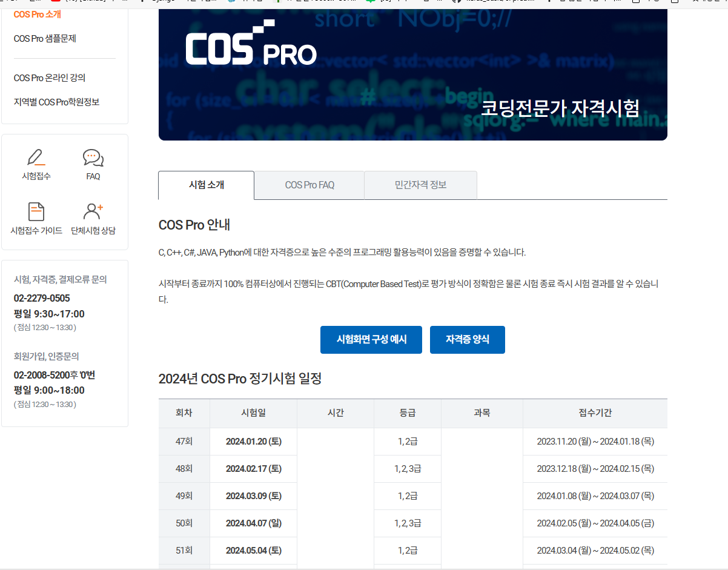Click the COS PRO logo in banner
Image resolution: width=728 pixels, height=570 pixels.
251,42
